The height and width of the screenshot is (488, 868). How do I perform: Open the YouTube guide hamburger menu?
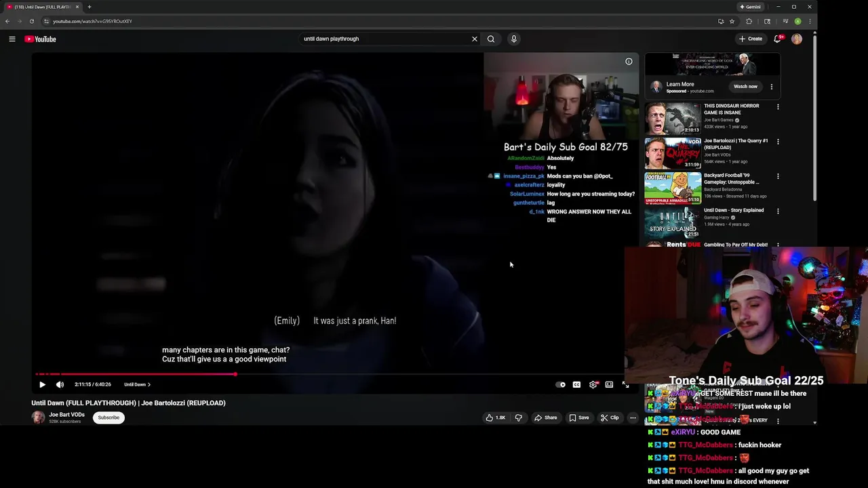point(12,39)
